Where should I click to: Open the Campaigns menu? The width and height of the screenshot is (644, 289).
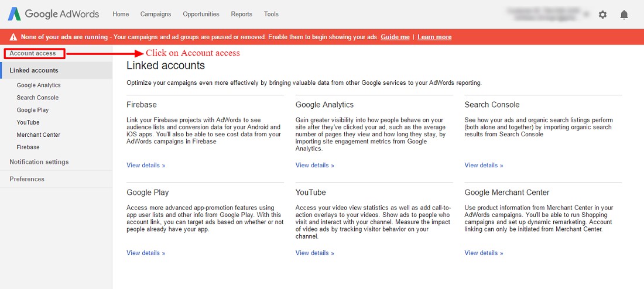click(x=156, y=14)
